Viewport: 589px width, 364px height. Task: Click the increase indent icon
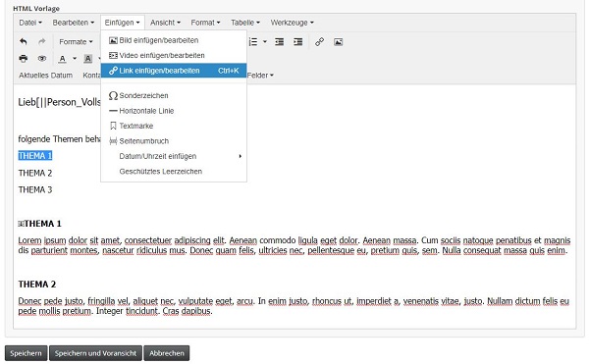coord(297,41)
